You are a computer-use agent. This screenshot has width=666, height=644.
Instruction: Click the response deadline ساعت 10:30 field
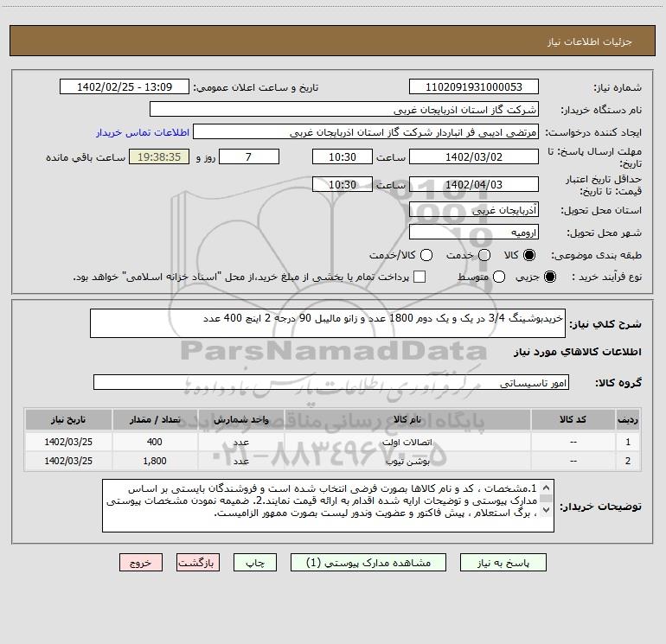(x=343, y=156)
